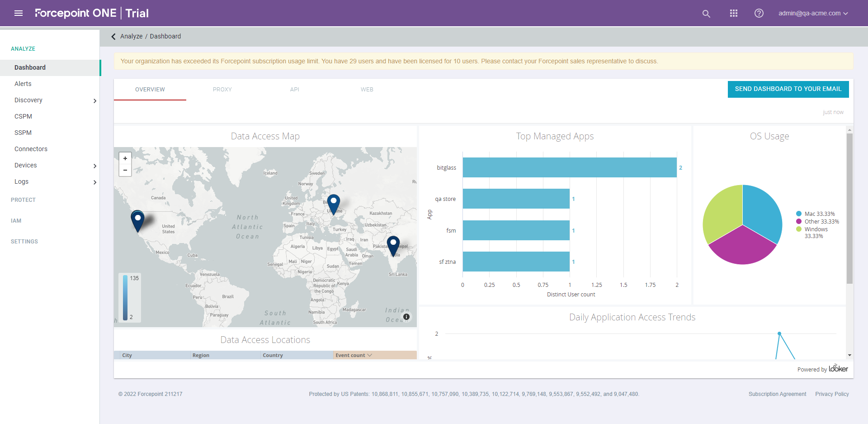Image resolution: width=868 pixels, height=424 pixels.
Task: Click the search magnifier icon
Action: [x=706, y=14]
